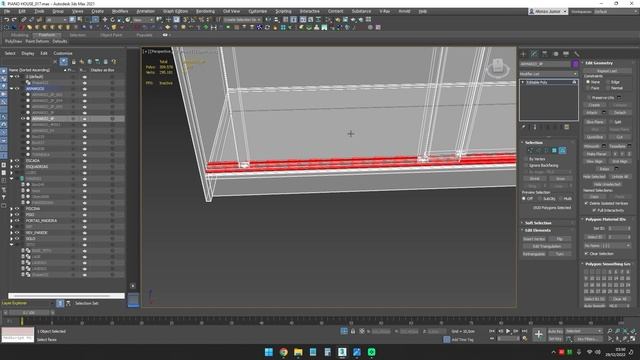Viewport: 640px width, 360px height.
Task: Open Windows Start menu
Action: coord(269,352)
